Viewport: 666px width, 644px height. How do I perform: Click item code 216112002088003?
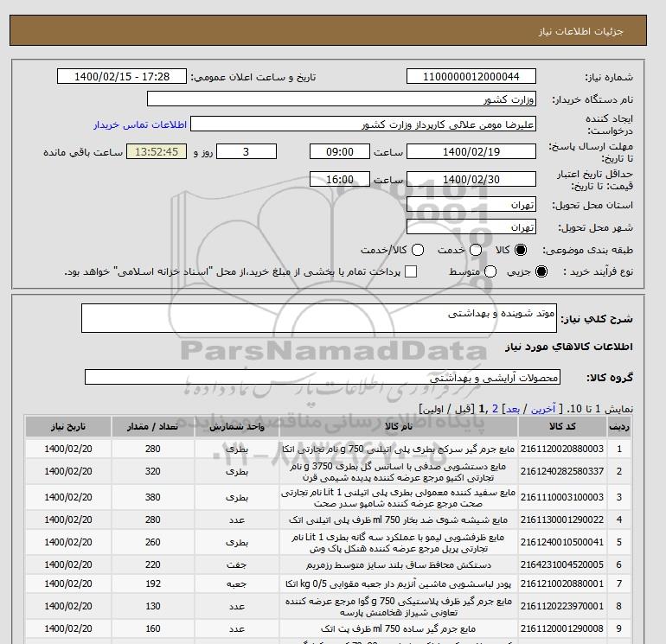[x=562, y=449]
